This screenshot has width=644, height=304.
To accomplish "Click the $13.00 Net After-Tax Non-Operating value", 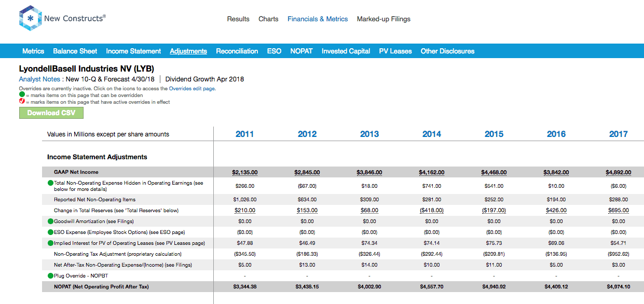I will pyautogui.click(x=307, y=265).
